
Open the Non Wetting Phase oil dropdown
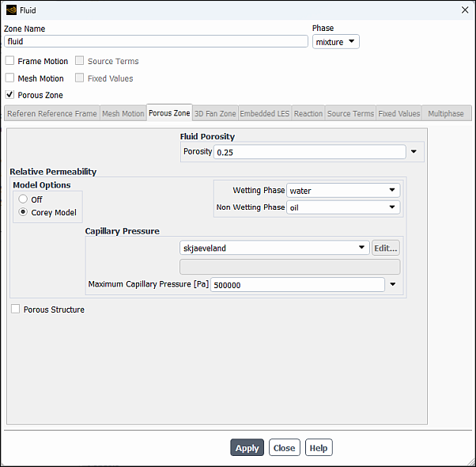(x=343, y=207)
